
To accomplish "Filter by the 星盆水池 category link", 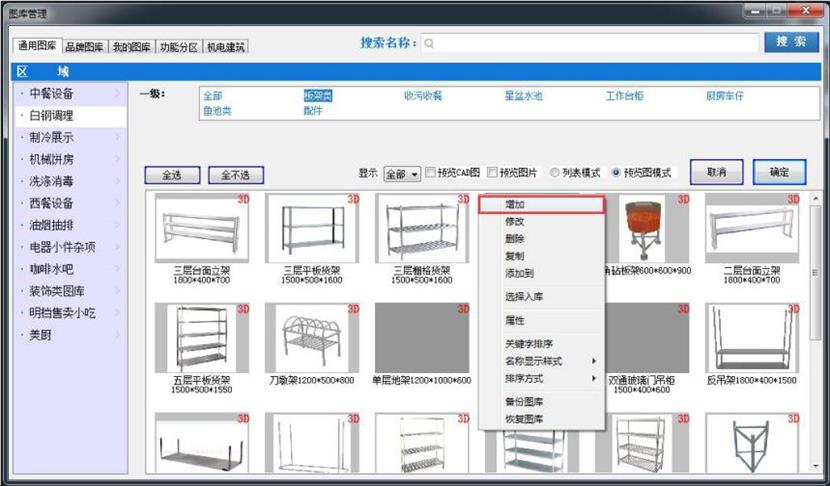I will pos(524,96).
